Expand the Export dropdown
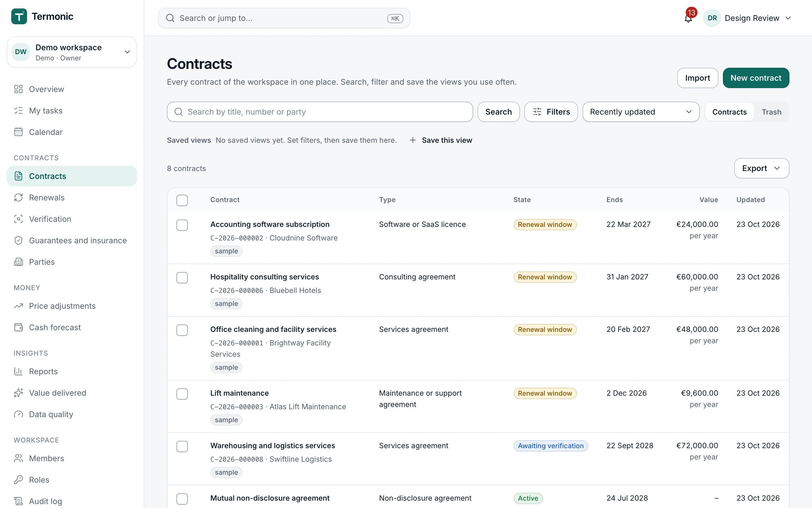Screen dimensions: 812x508 tap(761, 168)
